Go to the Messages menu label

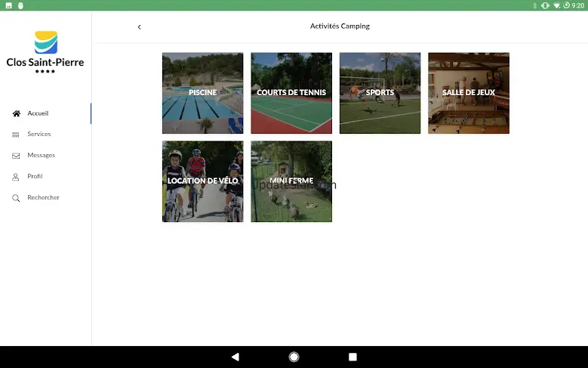42,155
